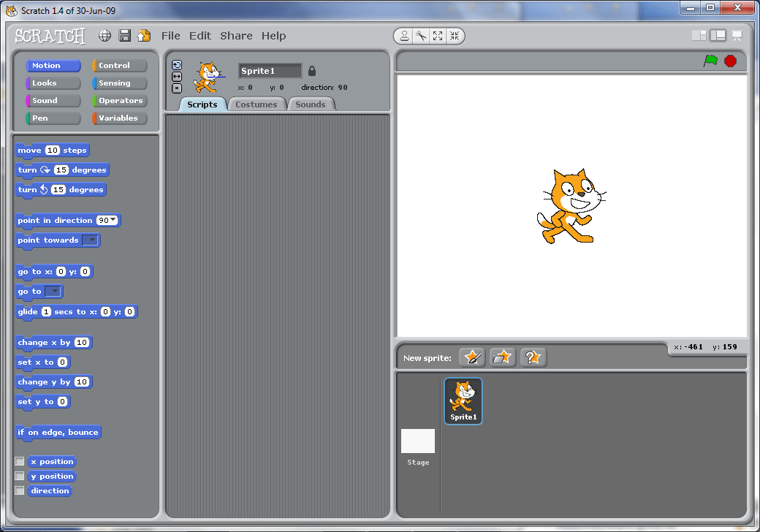This screenshot has width=760, height=532.
Task: Select the Delete scissors tool
Action: click(421, 36)
